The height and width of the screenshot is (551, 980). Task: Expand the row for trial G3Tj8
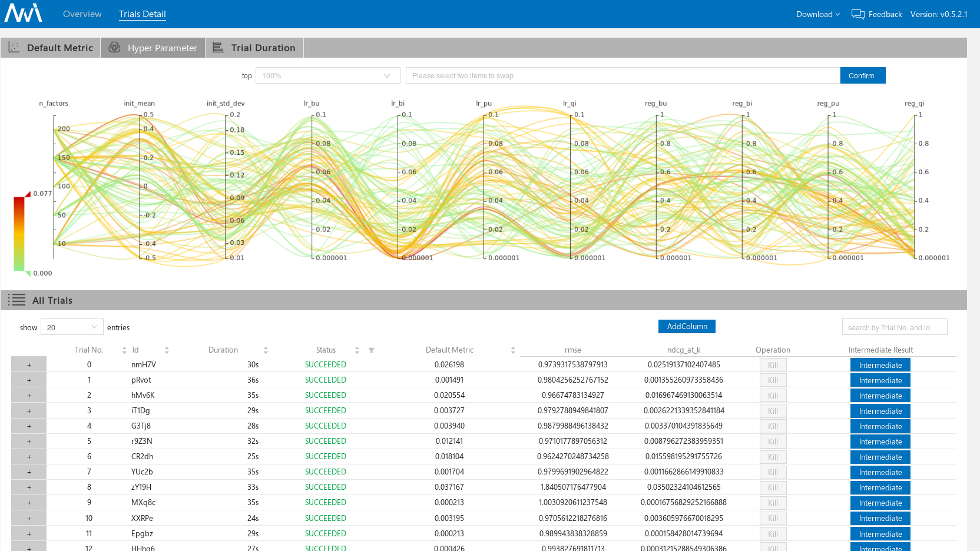[29, 426]
